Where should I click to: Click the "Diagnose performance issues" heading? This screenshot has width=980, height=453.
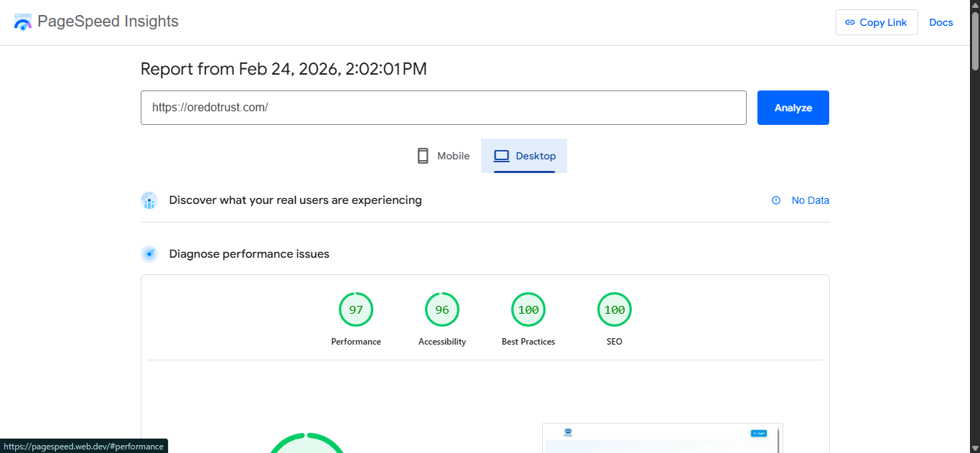[249, 254]
